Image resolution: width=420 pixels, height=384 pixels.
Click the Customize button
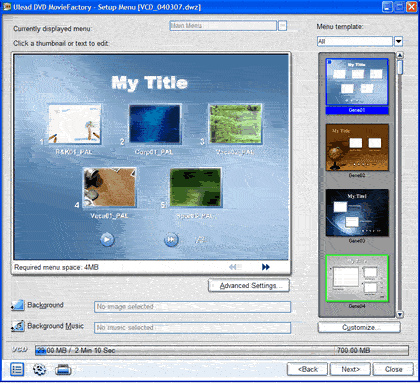359,327
